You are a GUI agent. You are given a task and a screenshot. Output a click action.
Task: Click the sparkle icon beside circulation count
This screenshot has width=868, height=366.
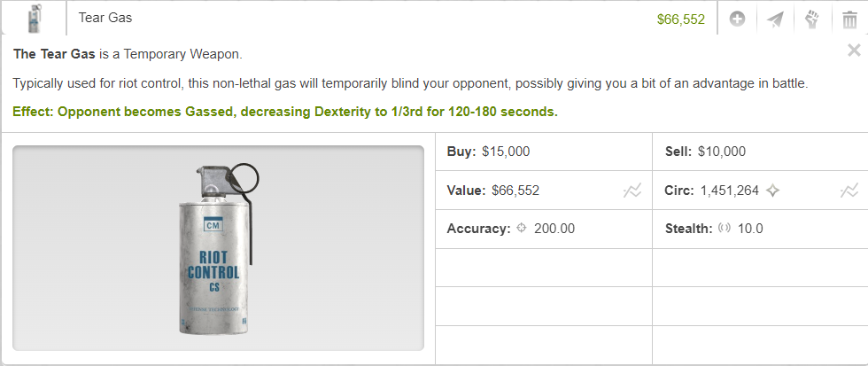[x=772, y=191]
